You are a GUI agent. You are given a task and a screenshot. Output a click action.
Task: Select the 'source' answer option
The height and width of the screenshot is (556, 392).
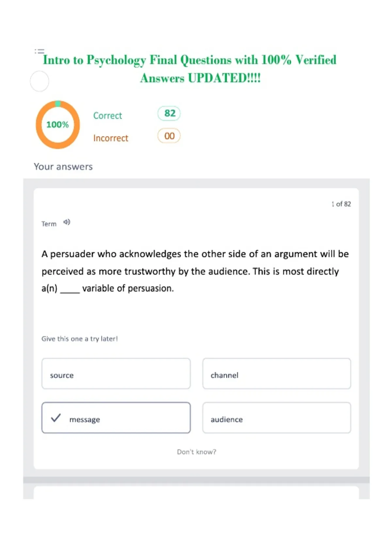click(116, 374)
